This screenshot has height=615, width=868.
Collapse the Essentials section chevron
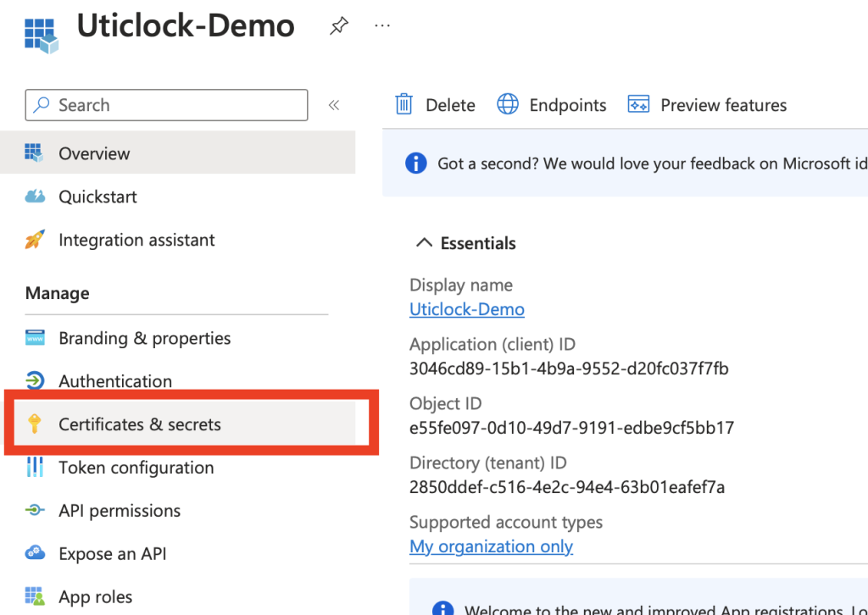[424, 243]
